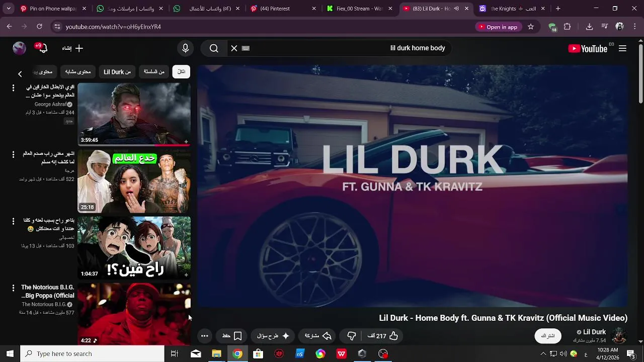Bookmark this page with the star

(530, 27)
